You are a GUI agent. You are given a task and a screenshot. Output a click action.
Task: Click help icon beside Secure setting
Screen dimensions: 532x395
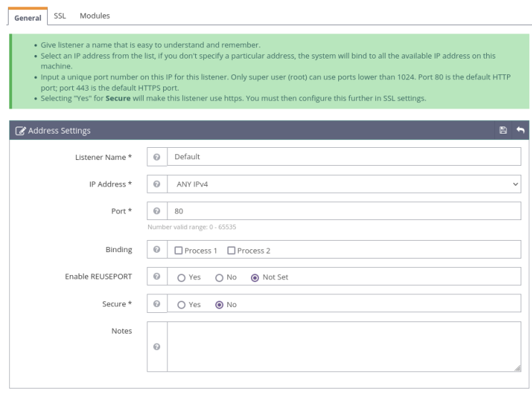[157, 304]
